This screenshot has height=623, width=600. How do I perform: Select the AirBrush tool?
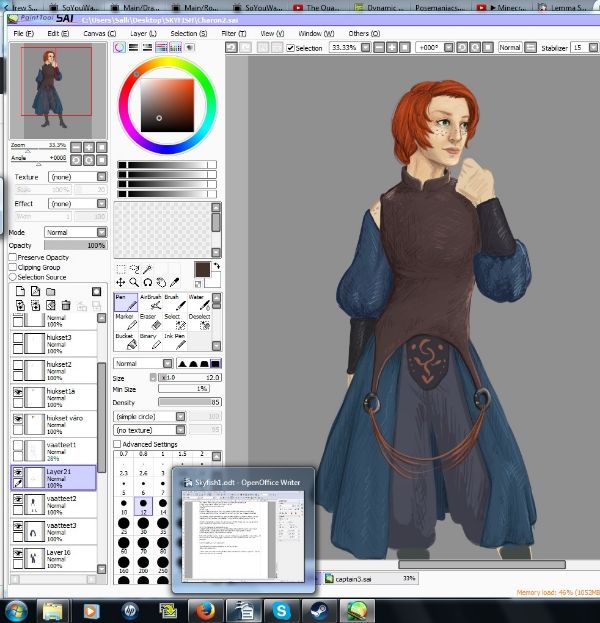click(x=151, y=304)
